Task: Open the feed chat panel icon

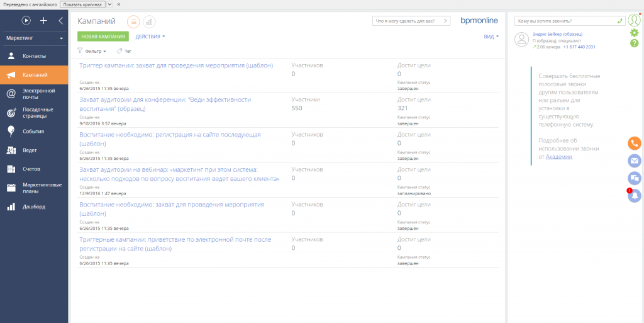Action: coord(635,178)
